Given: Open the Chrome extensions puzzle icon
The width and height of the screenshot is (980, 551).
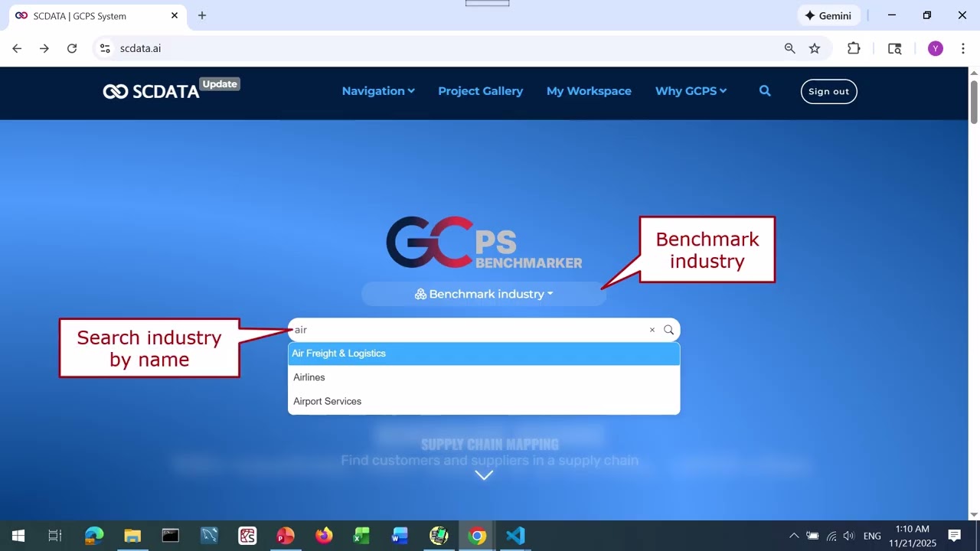Looking at the screenshot, I should (854, 48).
